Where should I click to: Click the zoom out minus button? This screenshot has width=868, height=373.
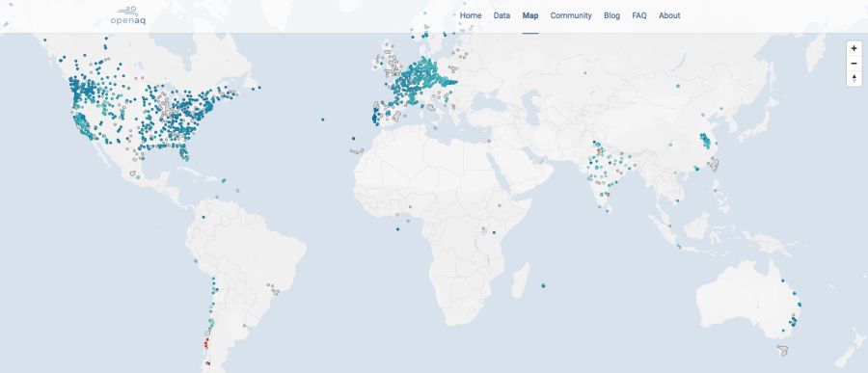[x=854, y=63]
